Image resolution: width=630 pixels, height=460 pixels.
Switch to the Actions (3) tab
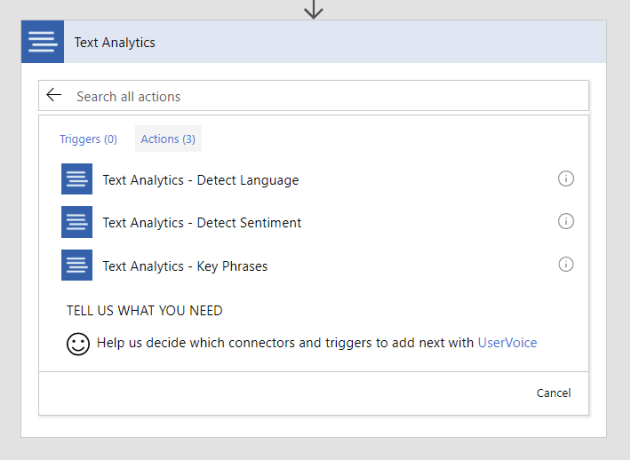(168, 139)
